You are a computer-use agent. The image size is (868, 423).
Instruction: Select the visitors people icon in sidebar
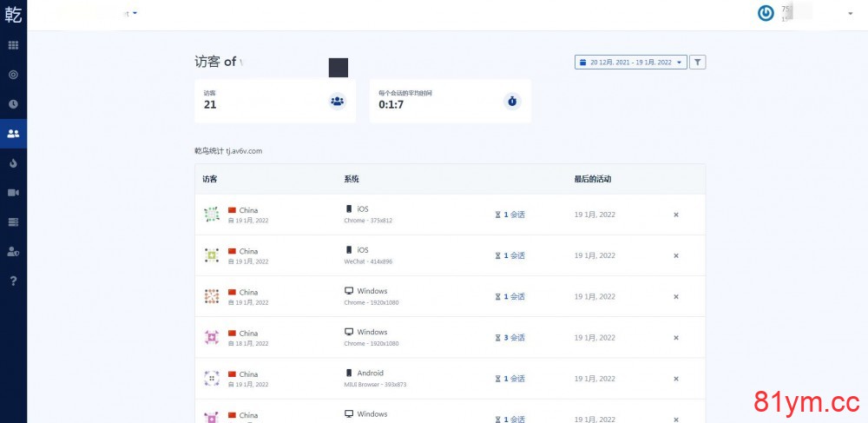[x=13, y=134]
